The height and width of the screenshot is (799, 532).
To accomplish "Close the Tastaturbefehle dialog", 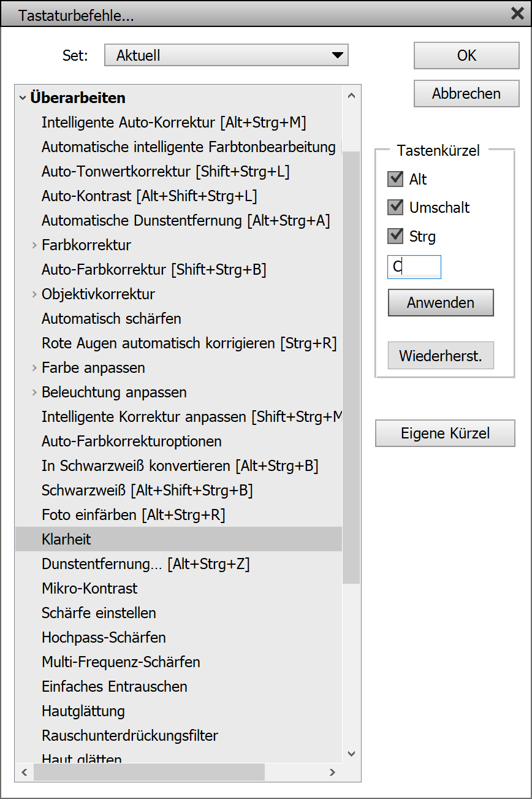I will point(517,13).
